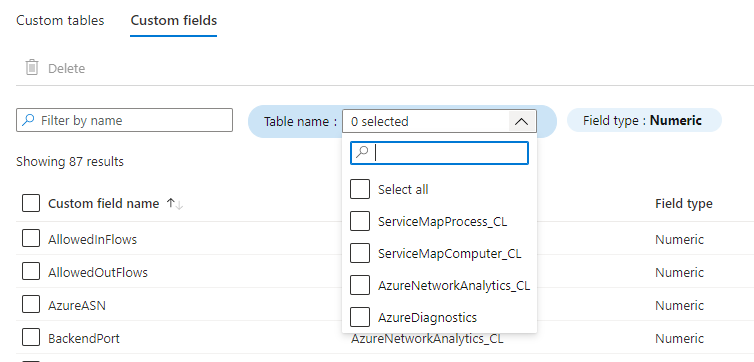Check the AzureDiagnostics option
754x362 pixels.
click(360, 317)
